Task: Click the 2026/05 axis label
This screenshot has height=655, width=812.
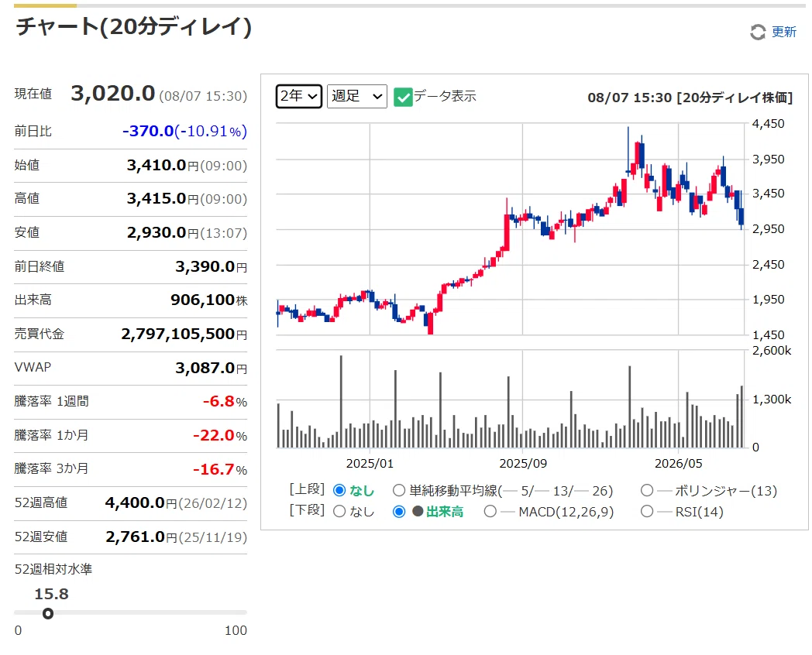Action: [x=679, y=464]
